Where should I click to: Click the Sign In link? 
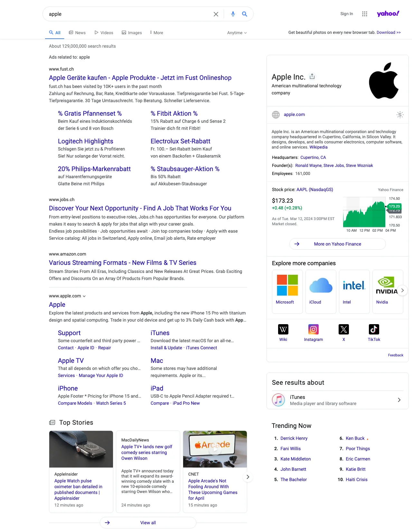(347, 14)
